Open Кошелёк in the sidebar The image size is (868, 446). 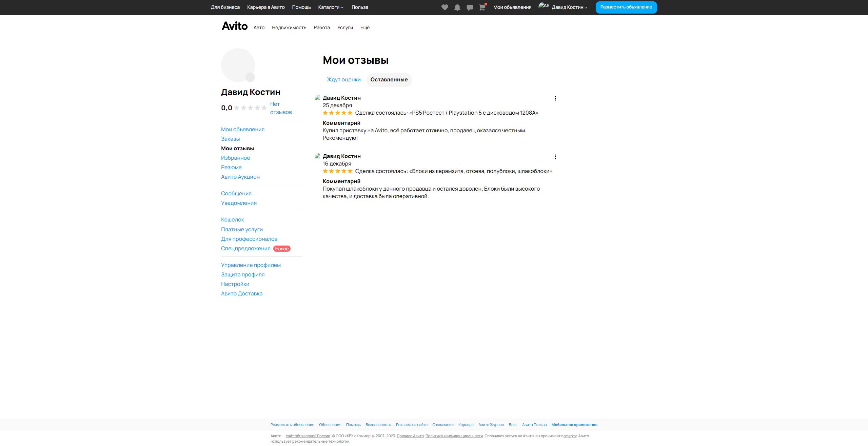tap(232, 220)
